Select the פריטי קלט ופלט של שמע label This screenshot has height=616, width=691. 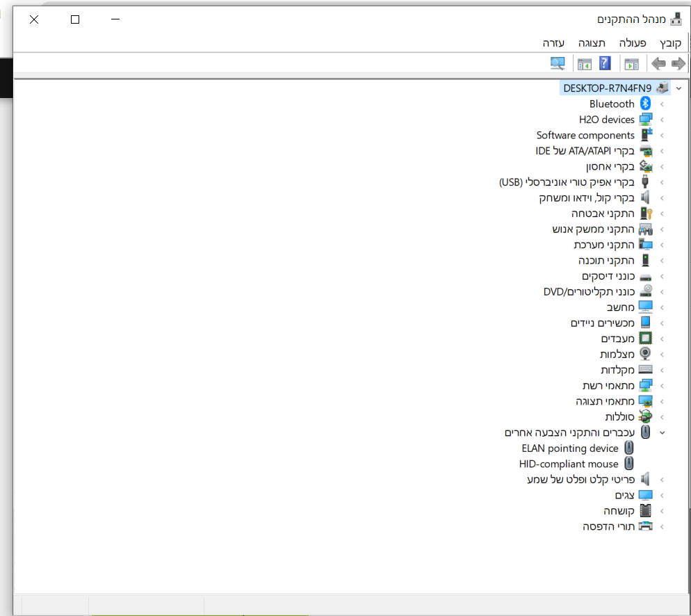coord(581,480)
